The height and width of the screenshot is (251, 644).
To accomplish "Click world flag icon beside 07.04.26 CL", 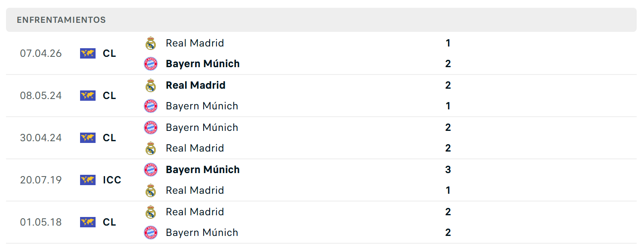I will point(88,53).
